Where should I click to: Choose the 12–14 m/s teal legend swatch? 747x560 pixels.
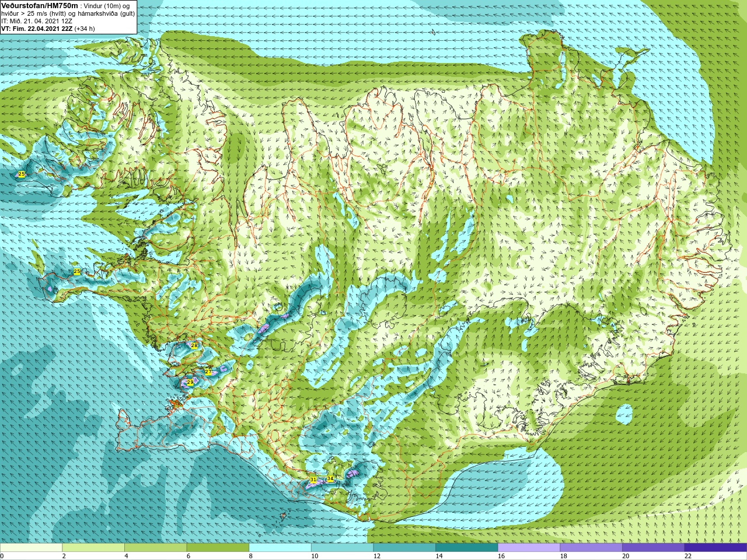(404, 548)
